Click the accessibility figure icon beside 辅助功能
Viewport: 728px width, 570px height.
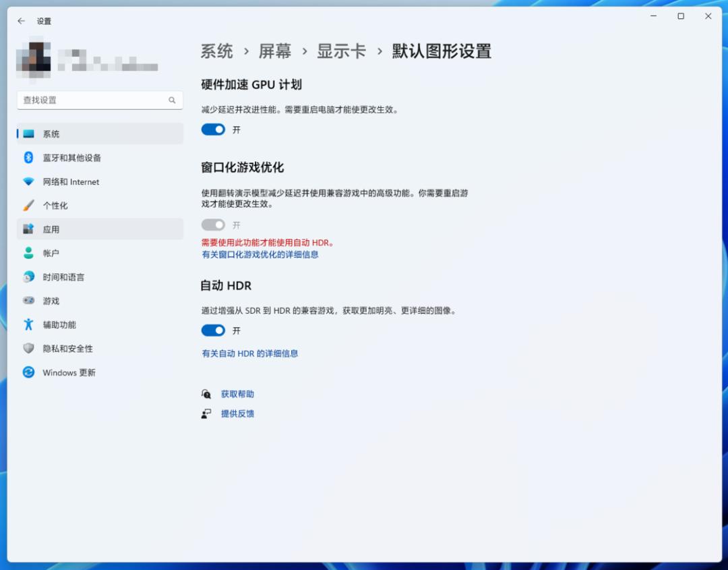29,324
